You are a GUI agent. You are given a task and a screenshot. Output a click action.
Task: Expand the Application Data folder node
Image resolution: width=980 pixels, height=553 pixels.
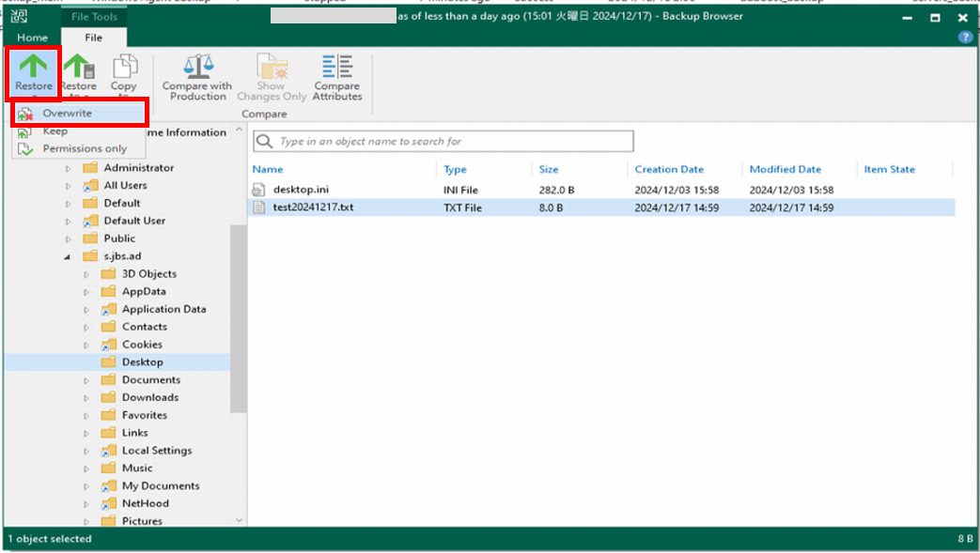(86, 310)
